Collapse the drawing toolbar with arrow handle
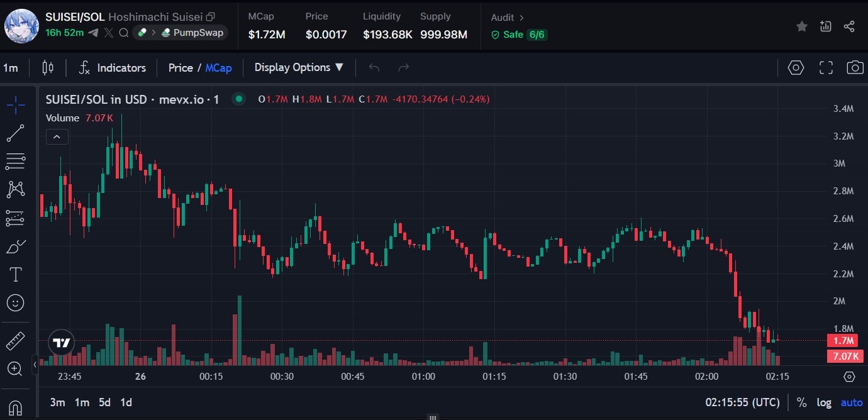This screenshot has height=420, width=868. tap(35, 365)
